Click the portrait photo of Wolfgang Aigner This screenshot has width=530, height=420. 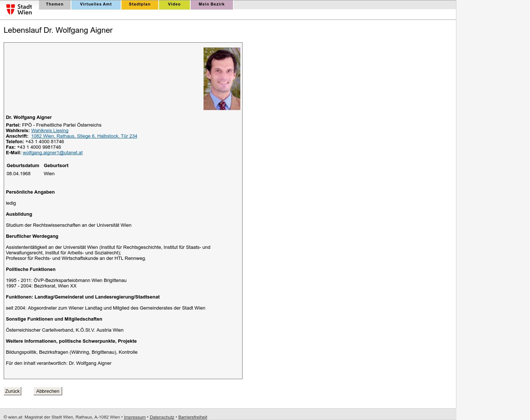pos(222,79)
